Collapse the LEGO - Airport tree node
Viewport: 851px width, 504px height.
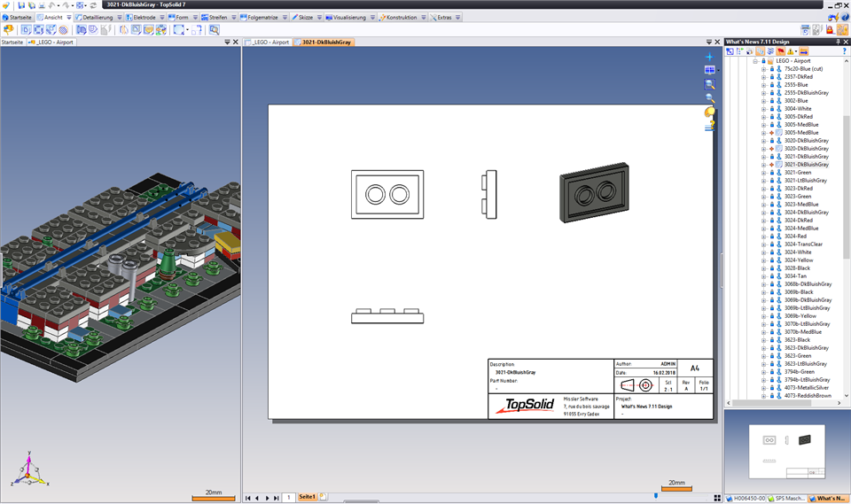[755, 61]
